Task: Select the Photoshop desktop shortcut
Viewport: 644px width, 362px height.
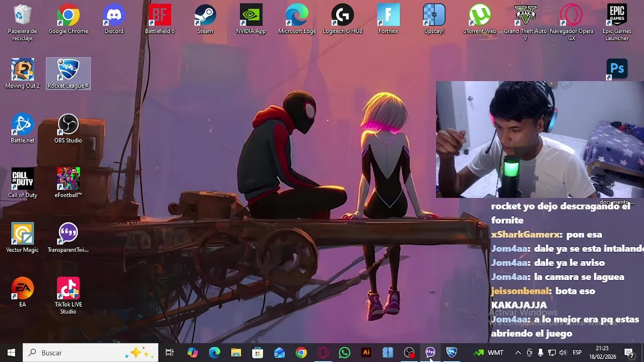Action: (617, 69)
